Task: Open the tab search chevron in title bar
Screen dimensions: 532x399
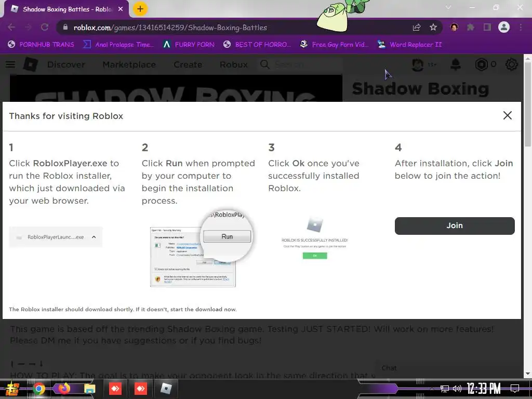Action: click(x=448, y=7)
